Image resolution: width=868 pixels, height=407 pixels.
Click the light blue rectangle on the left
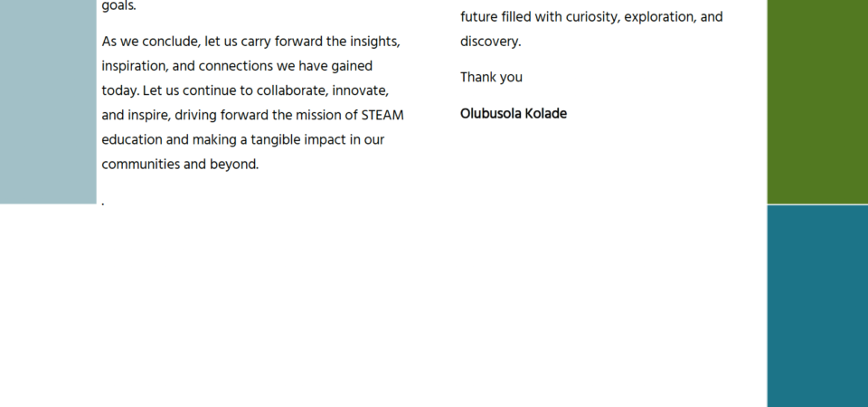pyautogui.click(x=48, y=102)
